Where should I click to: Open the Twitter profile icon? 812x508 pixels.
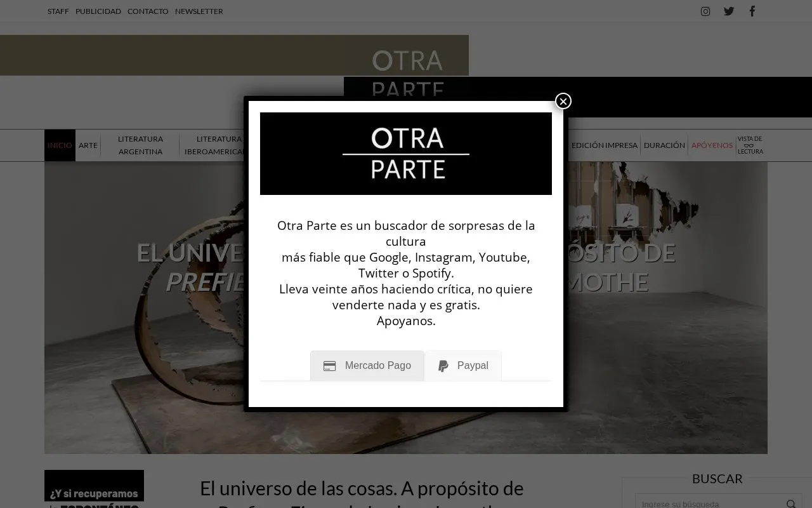coord(729,11)
